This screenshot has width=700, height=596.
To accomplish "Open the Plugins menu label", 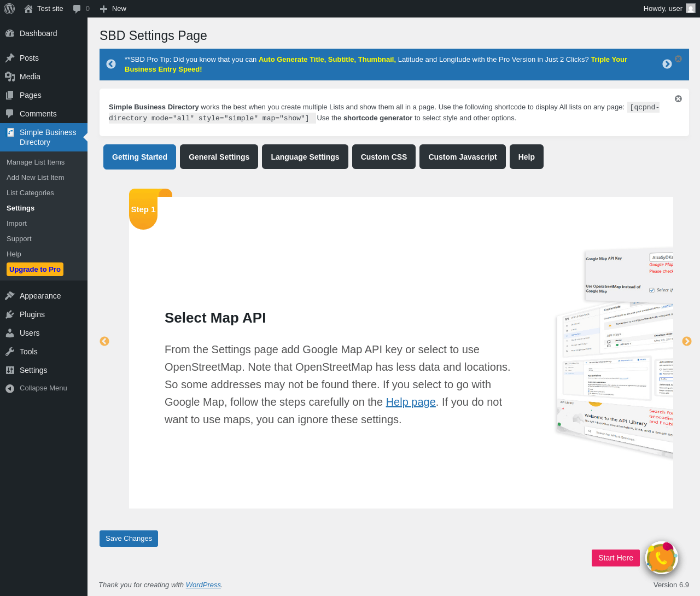I will (32, 314).
